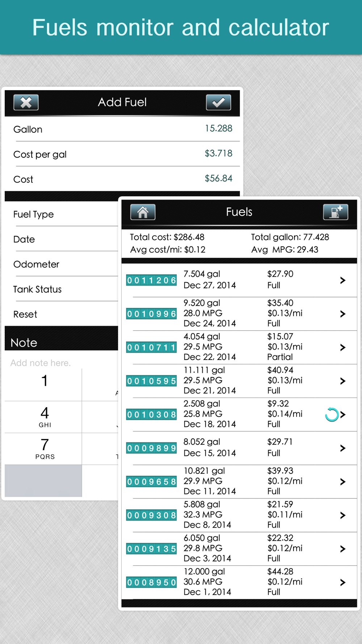The height and width of the screenshot is (644, 362).
Task: Select the Tank Status row
Action: [62, 289]
